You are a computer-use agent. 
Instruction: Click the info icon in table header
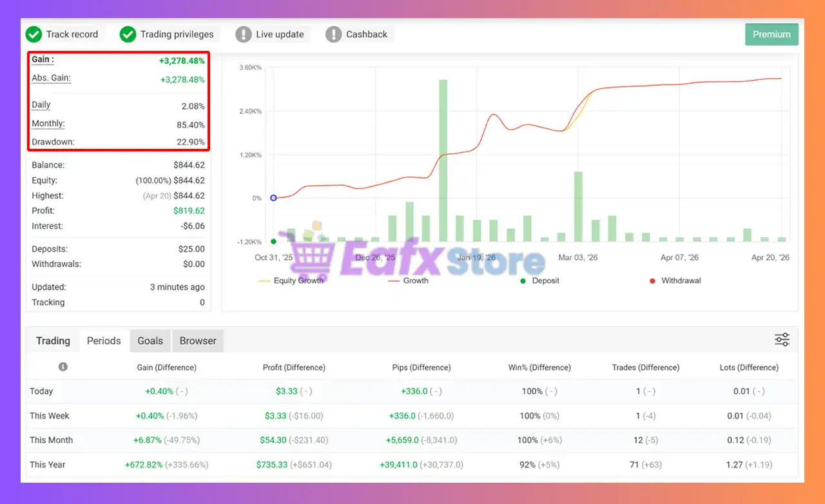tap(63, 367)
